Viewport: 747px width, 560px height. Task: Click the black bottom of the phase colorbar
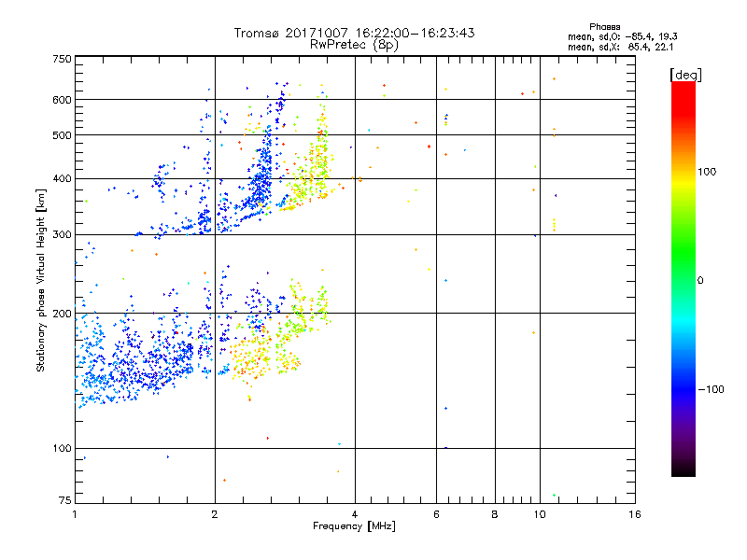click(x=684, y=469)
